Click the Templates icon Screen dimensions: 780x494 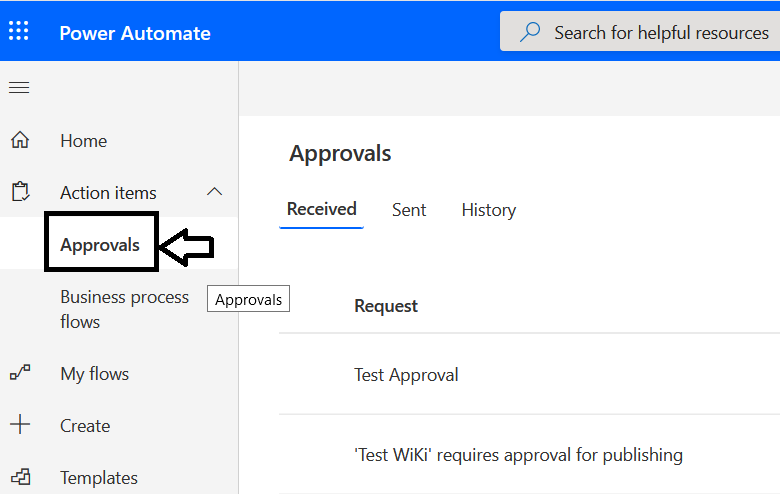point(20,477)
